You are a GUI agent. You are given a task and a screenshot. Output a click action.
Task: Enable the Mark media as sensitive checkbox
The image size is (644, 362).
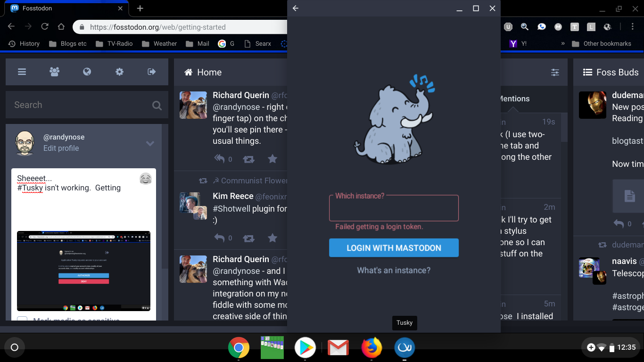click(22, 320)
